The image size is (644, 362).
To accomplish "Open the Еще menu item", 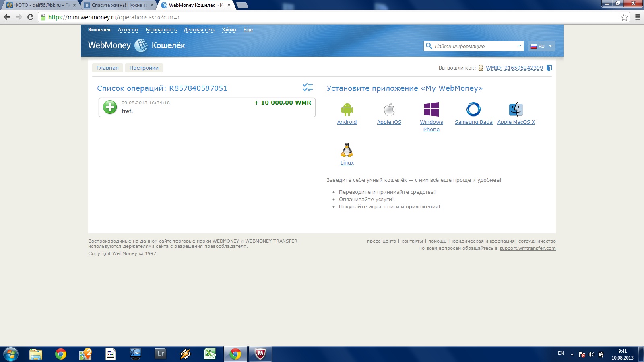I will 248,30.
